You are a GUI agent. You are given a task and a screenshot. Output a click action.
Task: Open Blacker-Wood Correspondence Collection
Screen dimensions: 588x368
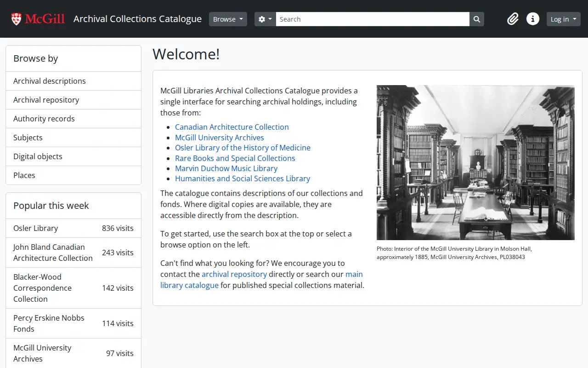click(73, 288)
